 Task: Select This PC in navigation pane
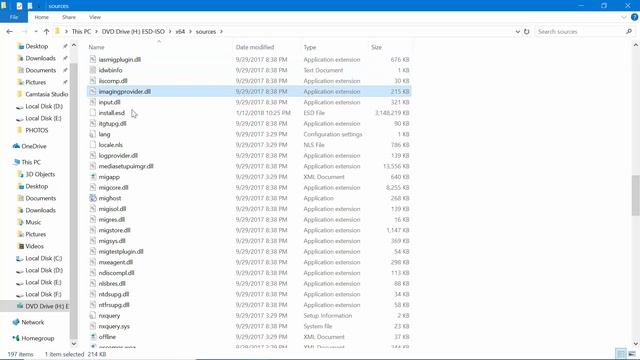point(31,162)
